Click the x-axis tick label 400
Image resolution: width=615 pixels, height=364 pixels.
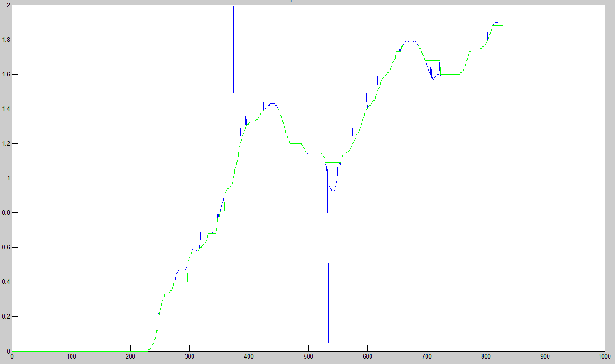[249, 357]
